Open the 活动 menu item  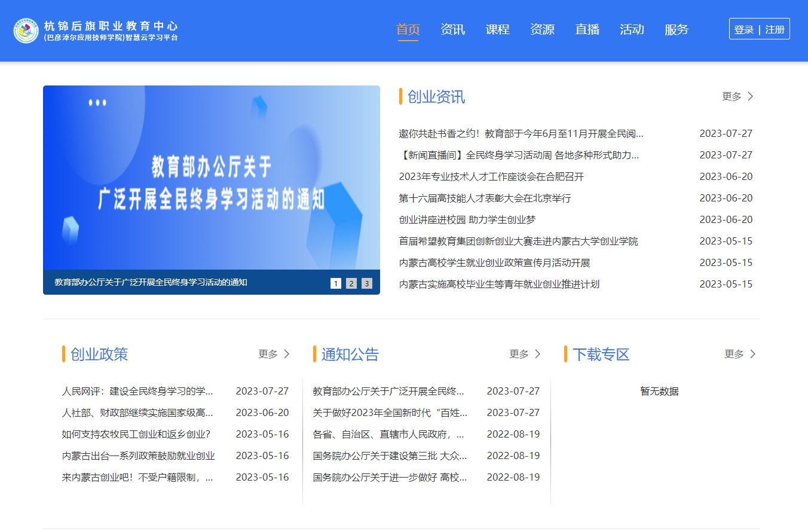click(632, 29)
